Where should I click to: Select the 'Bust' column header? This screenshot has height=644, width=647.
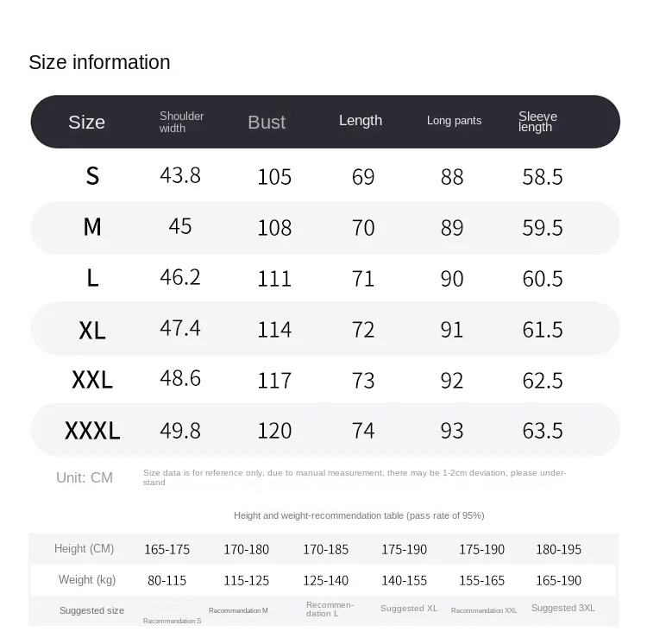pyautogui.click(x=266, y=123)
